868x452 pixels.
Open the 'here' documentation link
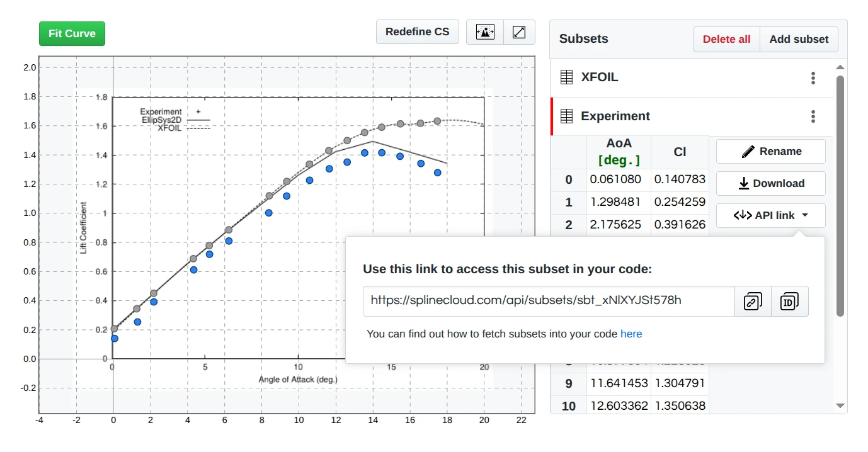631,334
